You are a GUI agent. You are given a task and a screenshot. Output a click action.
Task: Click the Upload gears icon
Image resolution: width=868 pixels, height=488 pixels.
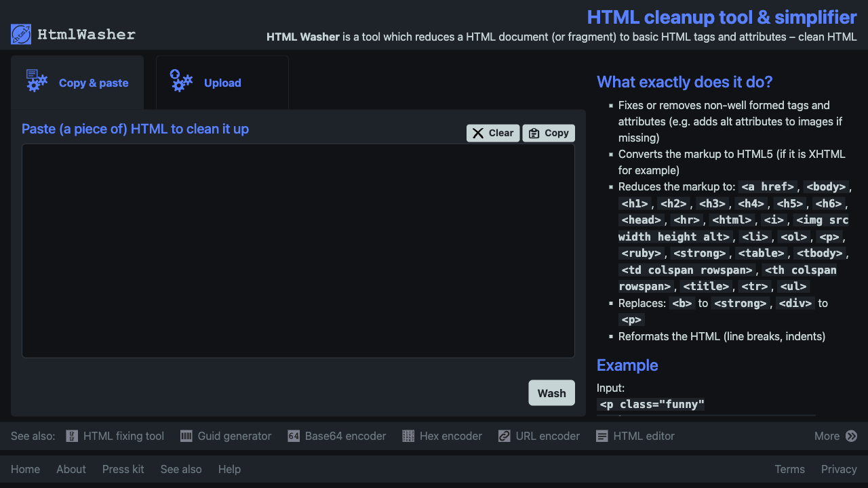[x=181, y=81]
